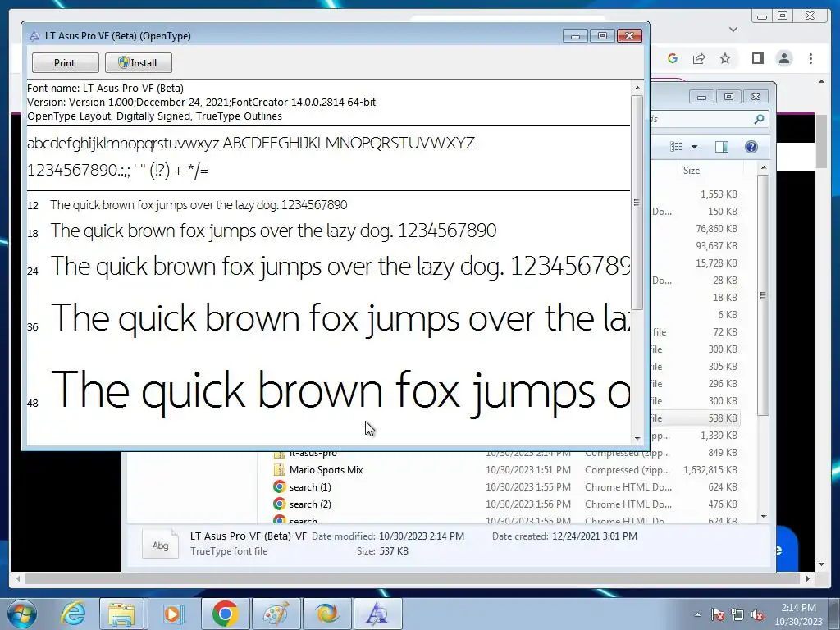This screenshot has width=840, height=630.
Task: Change view icon in Explorer toolbar
Action: pyautogui.click(x=677, y=147)
